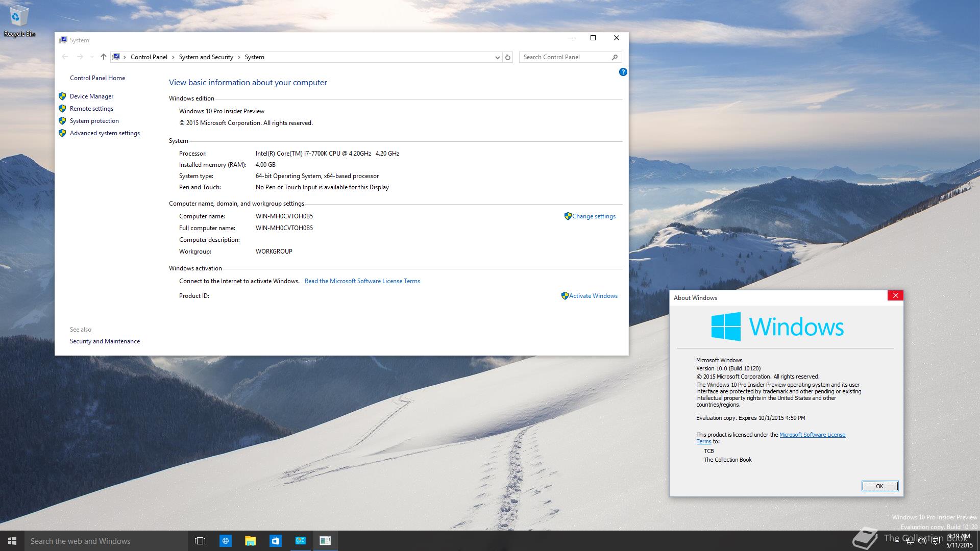This screenshot has height=551, width=980.
Task: Select Control Panel in the breadcrumb
Action: click(x=149, y=57)
